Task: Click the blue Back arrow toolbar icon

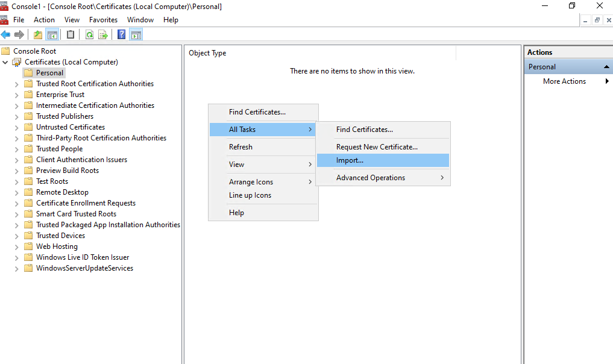Action: coord(5,35)
